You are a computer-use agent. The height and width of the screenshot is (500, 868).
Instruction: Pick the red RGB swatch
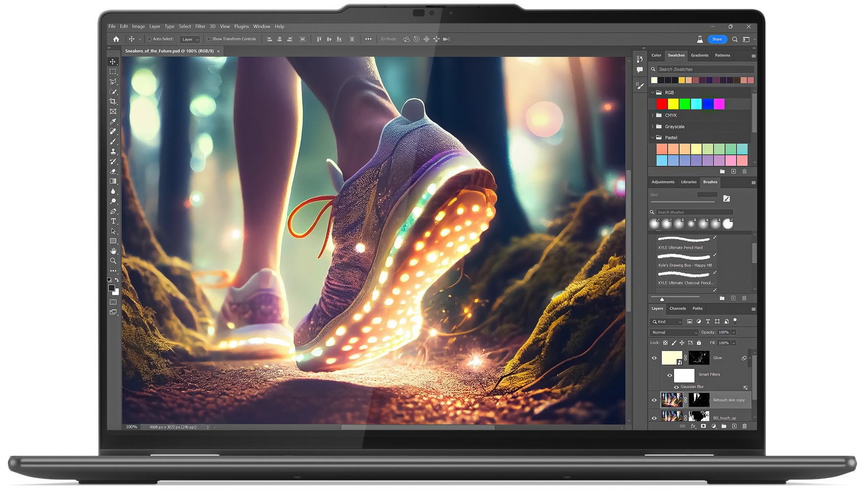pyautogui.click(x=662, y=104)
